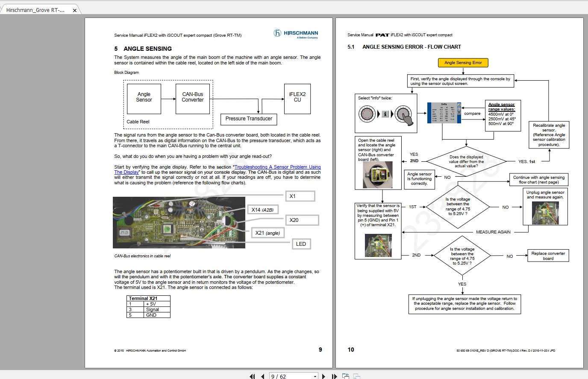Go to the first page of the document
The image size is (588, 379).
pyautogui.click(x=252, y=376)
